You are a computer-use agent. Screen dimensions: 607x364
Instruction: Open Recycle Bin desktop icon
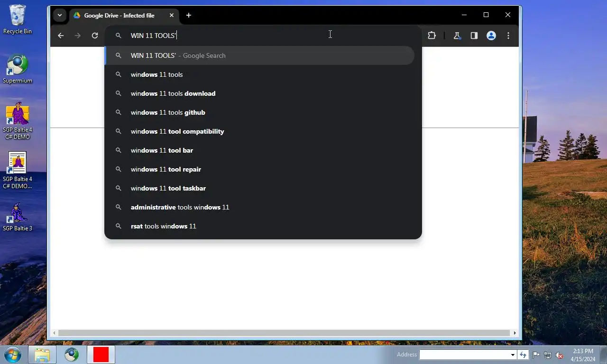coord(18,19)
